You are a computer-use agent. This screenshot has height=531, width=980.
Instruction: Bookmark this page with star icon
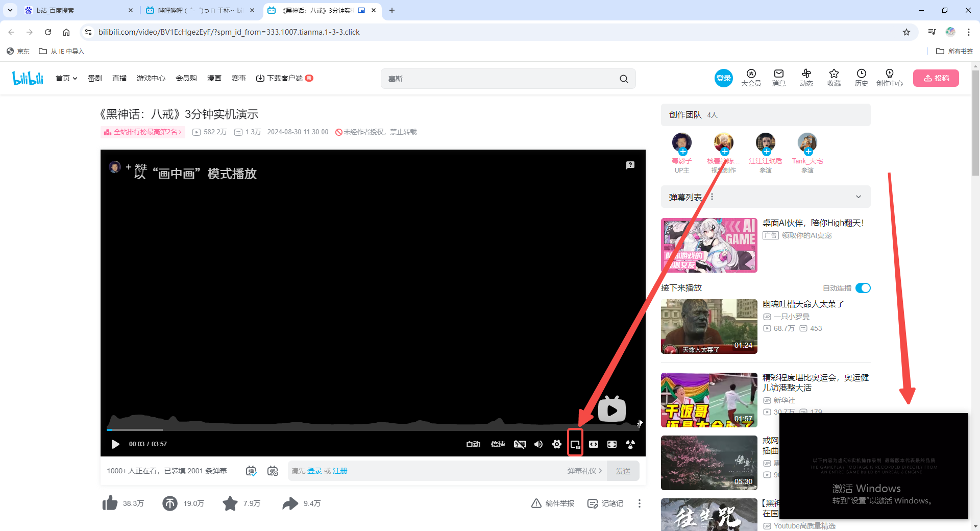(906, 32)
